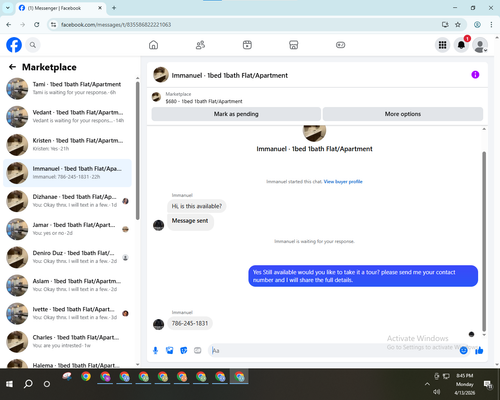Show hidden system tray icons
Screen dimensions: 500x400
click(427, 384)
